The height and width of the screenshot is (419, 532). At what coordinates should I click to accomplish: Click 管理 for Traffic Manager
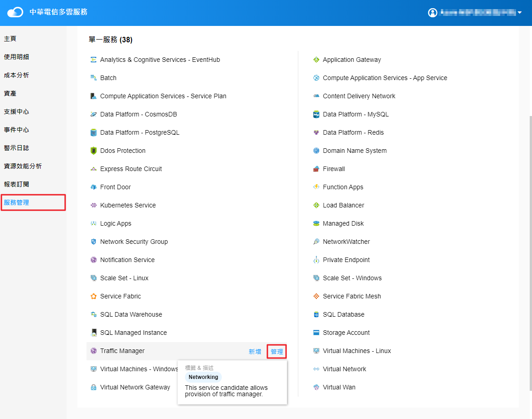click(277, 352)
